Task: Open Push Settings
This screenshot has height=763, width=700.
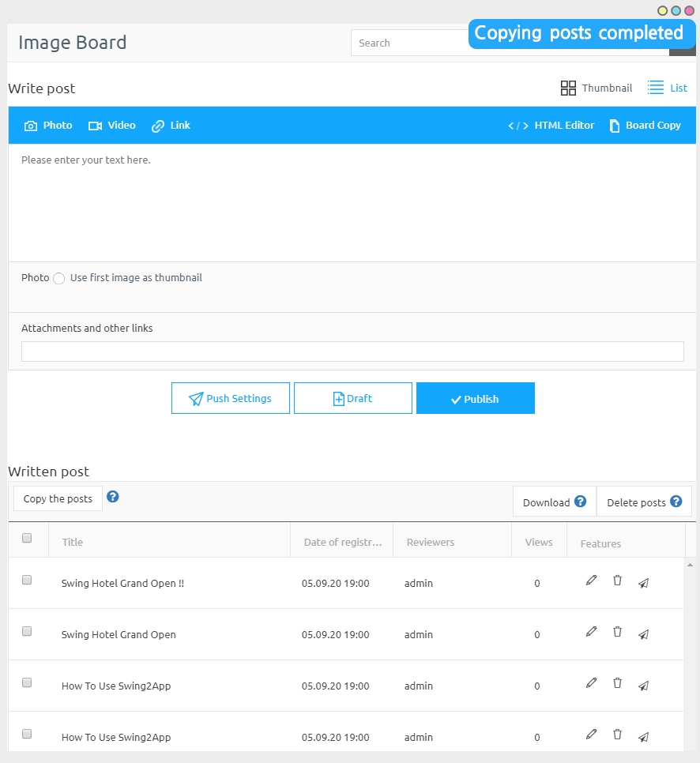Action: tap(231, 399)
